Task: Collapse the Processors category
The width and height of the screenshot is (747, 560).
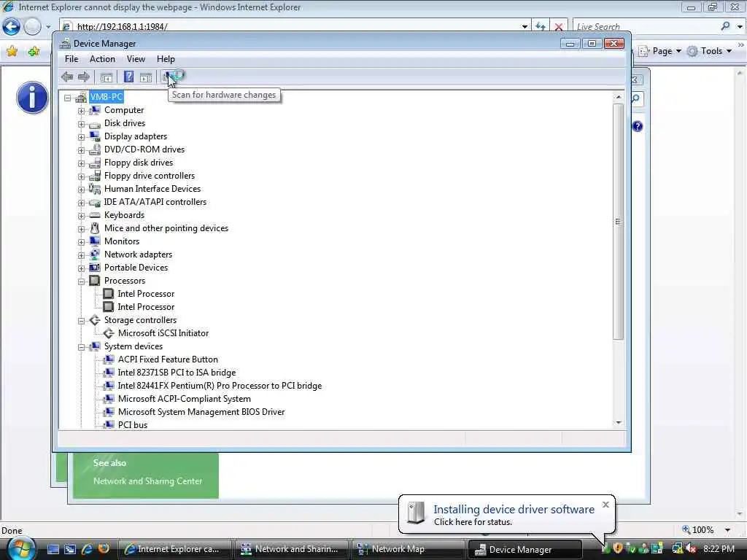Action: point(82,281)
